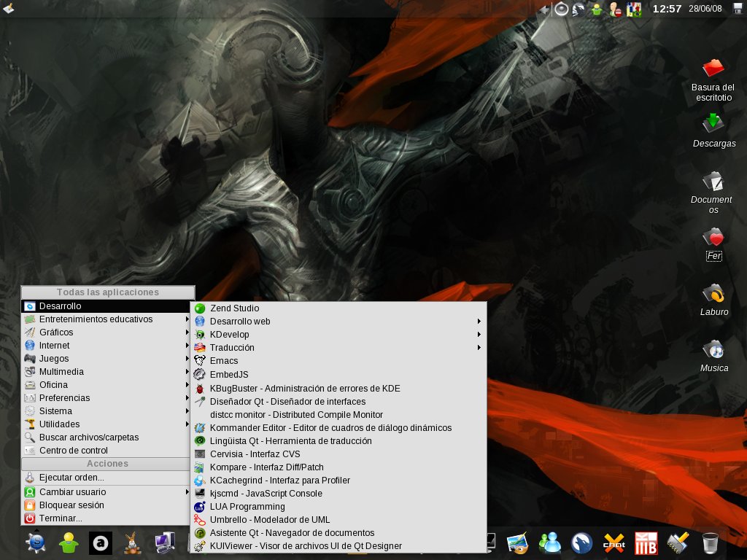Screen dimensions: 747x560
Task: Start Emacs from the development menu
Action: pyautogui.click(x=338, y=360)
